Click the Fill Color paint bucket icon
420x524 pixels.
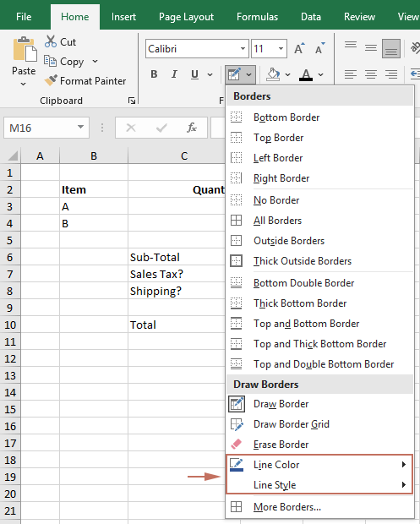click(273, 74)
